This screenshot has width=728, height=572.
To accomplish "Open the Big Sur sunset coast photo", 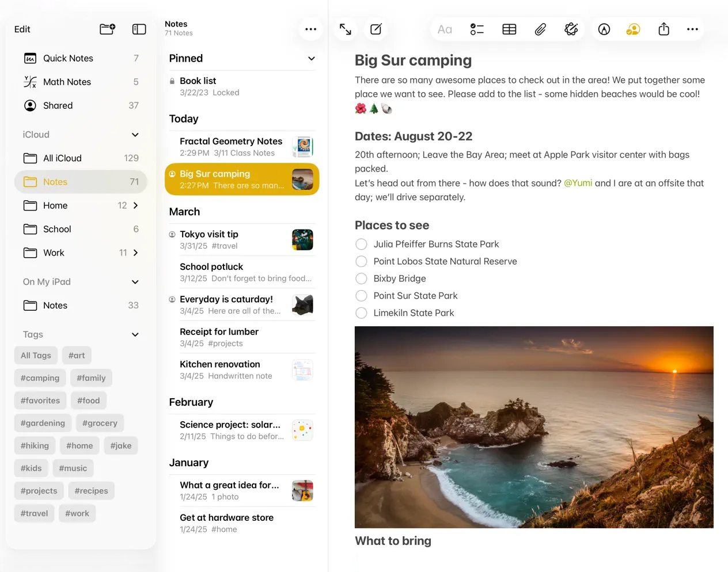I will click(534, 427).
